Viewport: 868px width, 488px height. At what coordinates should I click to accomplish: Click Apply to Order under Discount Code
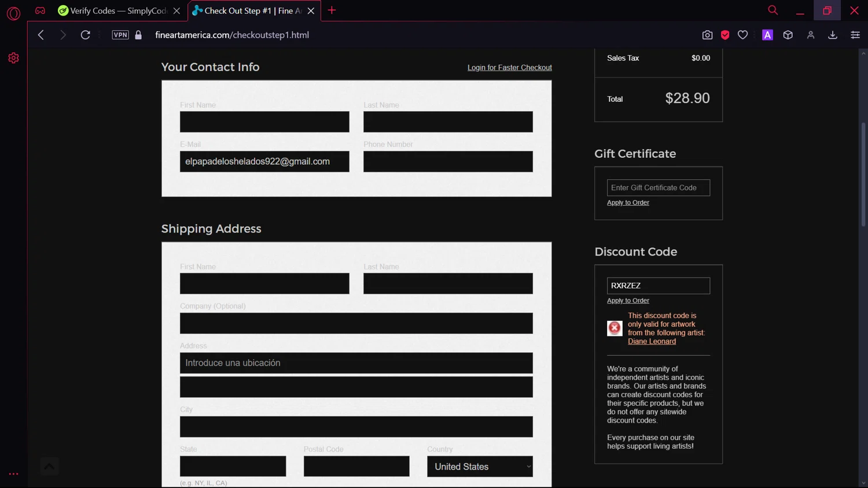628,301
